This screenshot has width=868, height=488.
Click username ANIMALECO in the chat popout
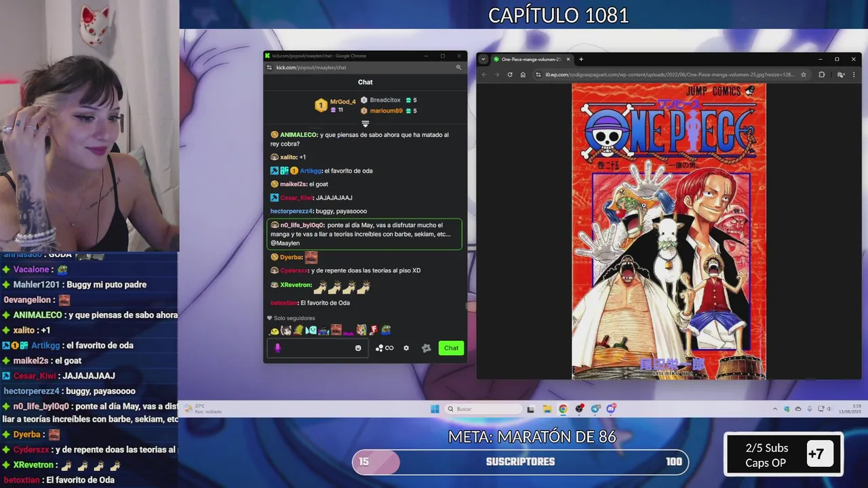coord(298,135)
